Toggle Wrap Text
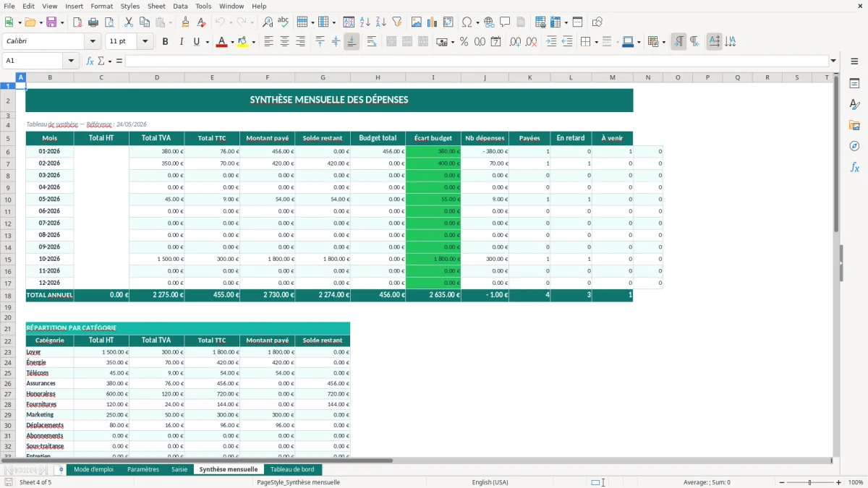The height and width of the screenshot is (488, 868). (372, 42)
